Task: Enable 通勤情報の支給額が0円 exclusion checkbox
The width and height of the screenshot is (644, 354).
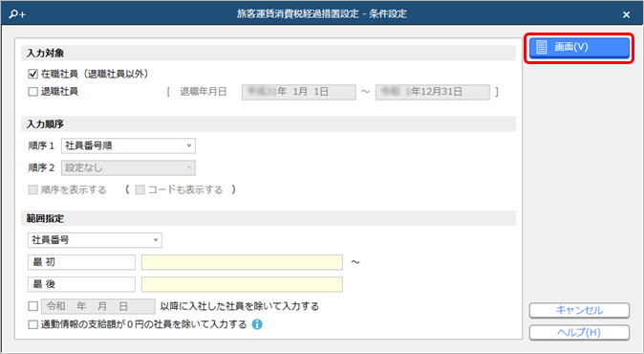Action: coord(32,324)
